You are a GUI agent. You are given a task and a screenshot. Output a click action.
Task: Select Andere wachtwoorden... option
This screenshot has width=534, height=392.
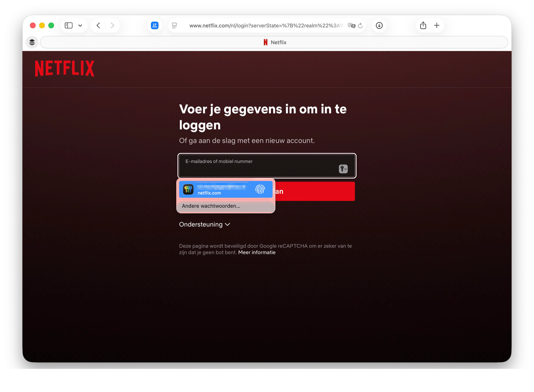click(x=211, y=206)
